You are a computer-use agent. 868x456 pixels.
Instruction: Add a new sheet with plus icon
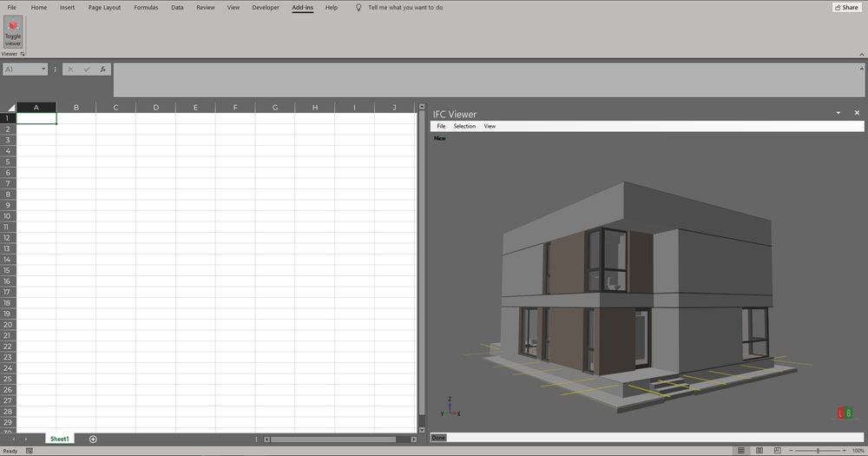pos(93,439)
